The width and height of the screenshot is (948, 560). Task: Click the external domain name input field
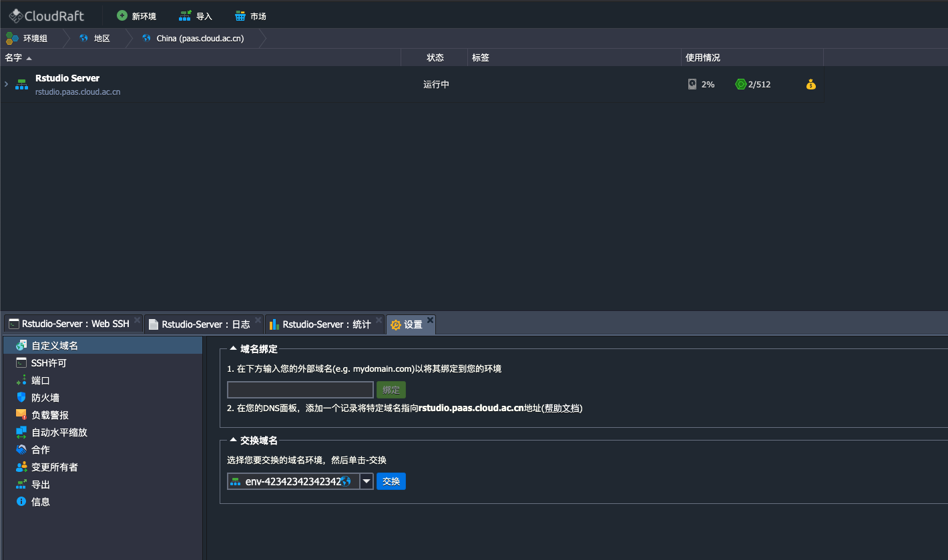(x=300, y=390)
